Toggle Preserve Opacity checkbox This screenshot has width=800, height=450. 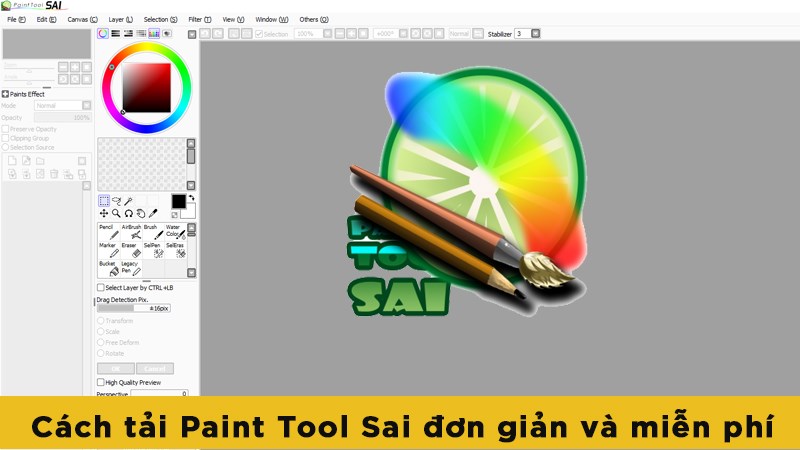(5, 129)
